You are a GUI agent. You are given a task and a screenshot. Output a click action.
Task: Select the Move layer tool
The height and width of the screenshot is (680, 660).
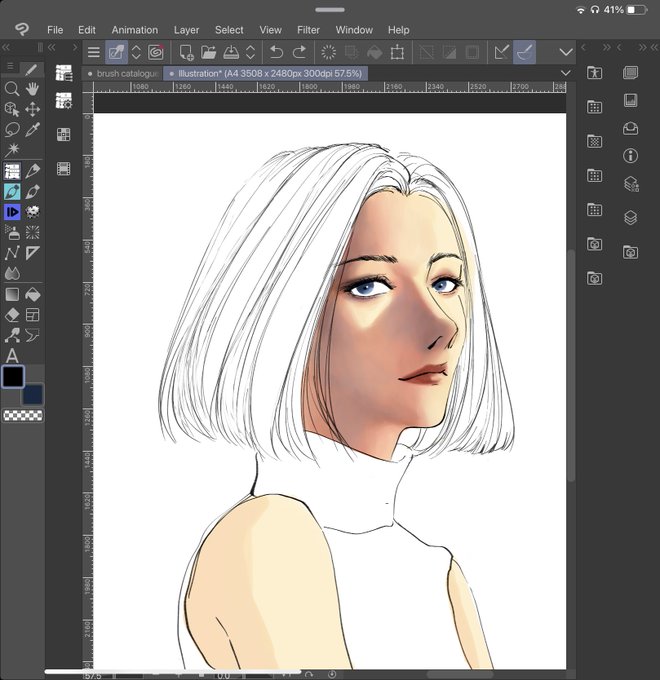click(x=33, y=109)
